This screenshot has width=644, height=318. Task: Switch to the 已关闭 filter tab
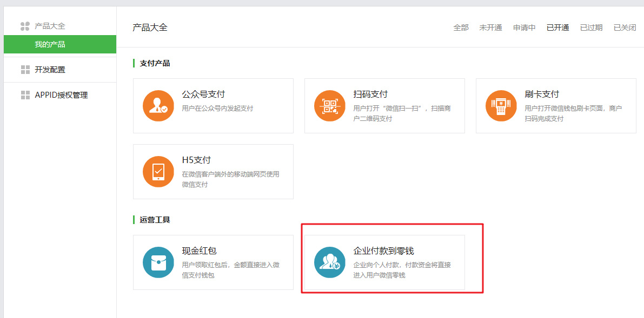pyautogui.click(x=625, y=28)
